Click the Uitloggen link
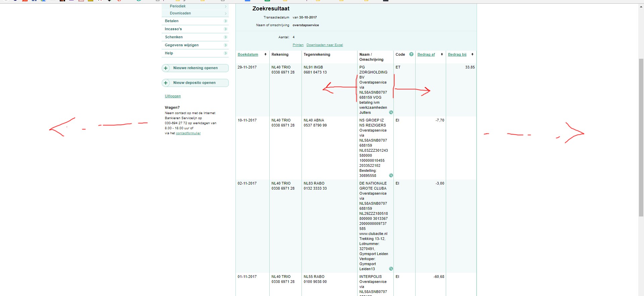 click(x=173, y=96)
